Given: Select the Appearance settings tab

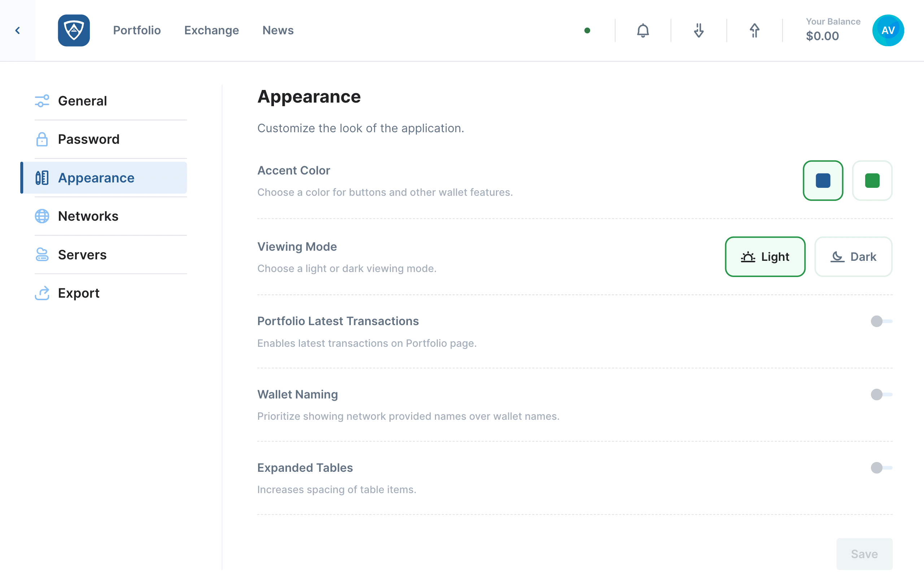Looking at the screenshot, I should [x=104, y=178].
